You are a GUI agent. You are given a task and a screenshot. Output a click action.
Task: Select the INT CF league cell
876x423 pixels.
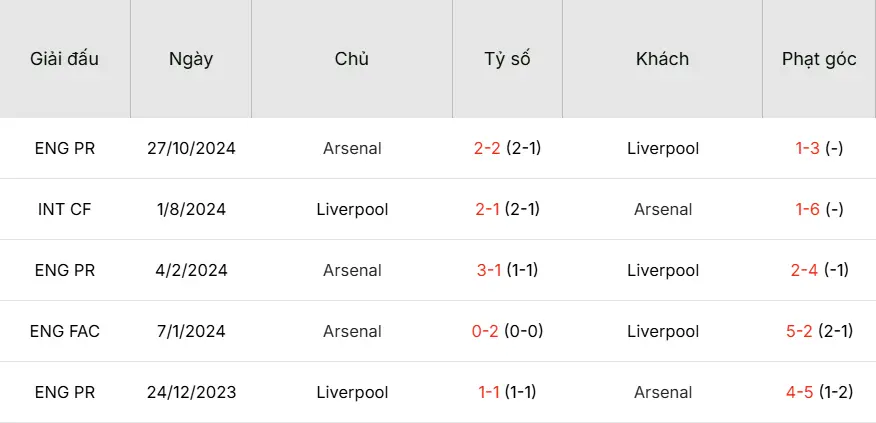coord(65,209)
